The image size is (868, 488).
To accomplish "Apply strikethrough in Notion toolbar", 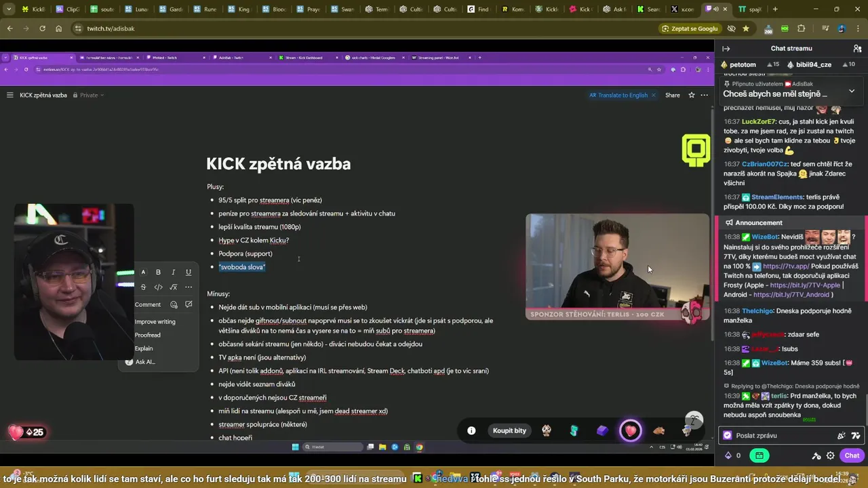I will pos(143,287).
